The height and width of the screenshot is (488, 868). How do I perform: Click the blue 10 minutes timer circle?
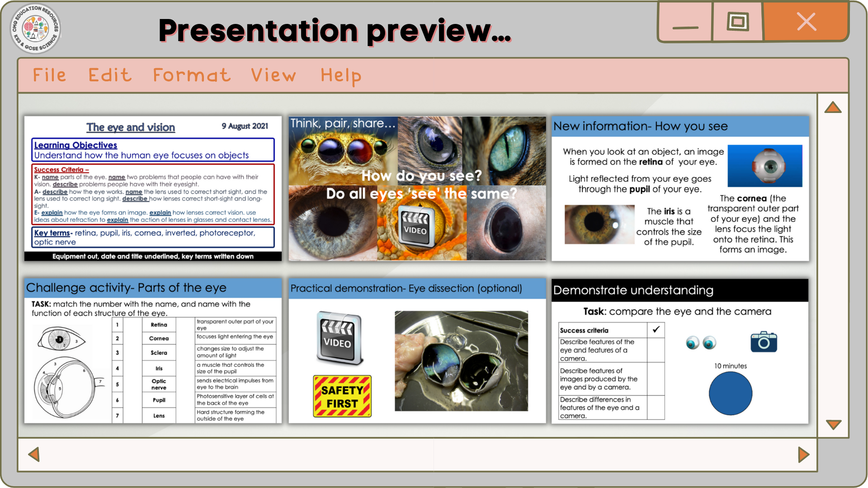tap(730, 394)
